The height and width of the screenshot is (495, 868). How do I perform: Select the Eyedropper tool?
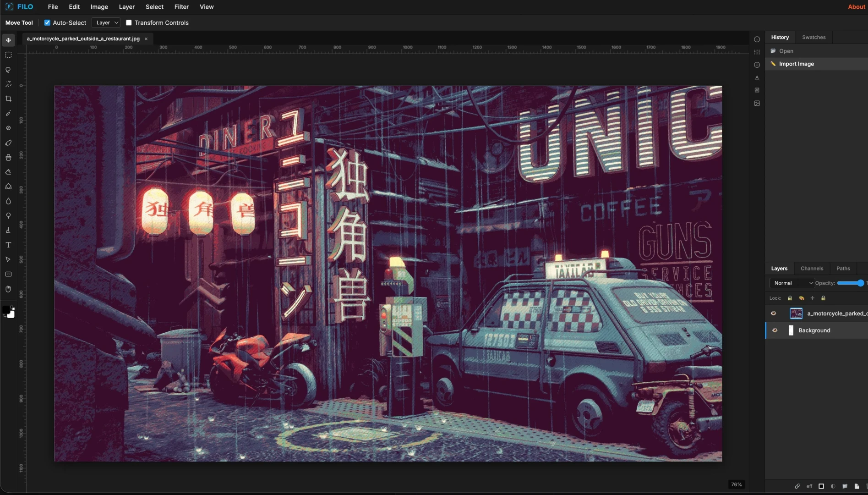[8, 114]
